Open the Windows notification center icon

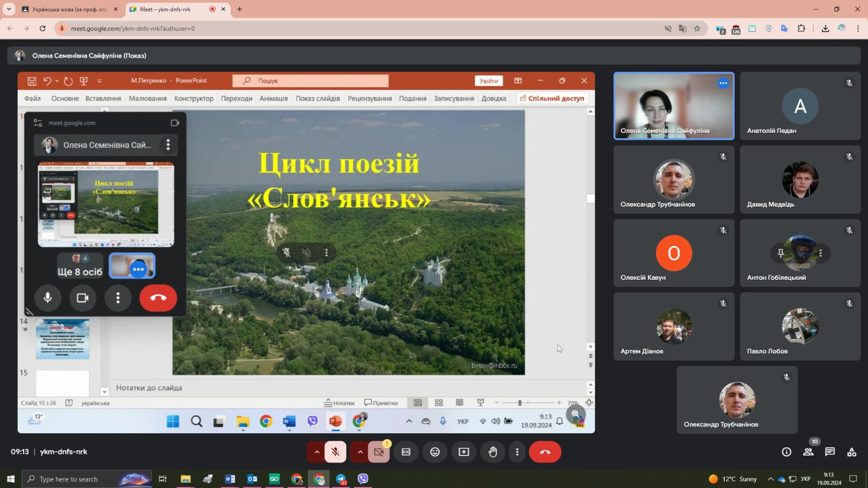[x=853, y=479]
